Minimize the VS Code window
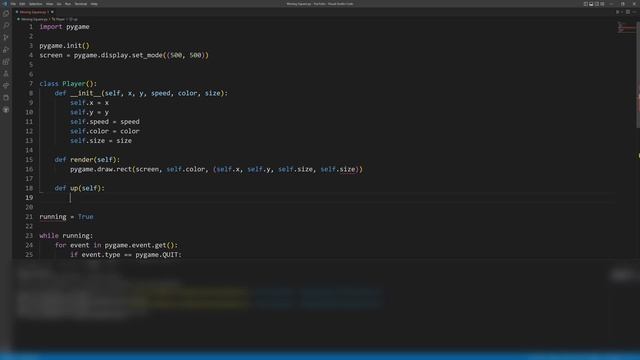 coord(611,4)
